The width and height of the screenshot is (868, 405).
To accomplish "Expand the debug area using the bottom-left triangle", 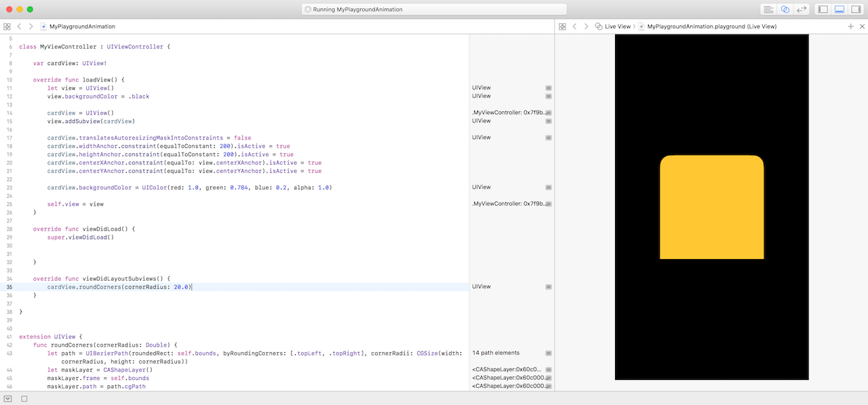I will (x=7, y=399).
